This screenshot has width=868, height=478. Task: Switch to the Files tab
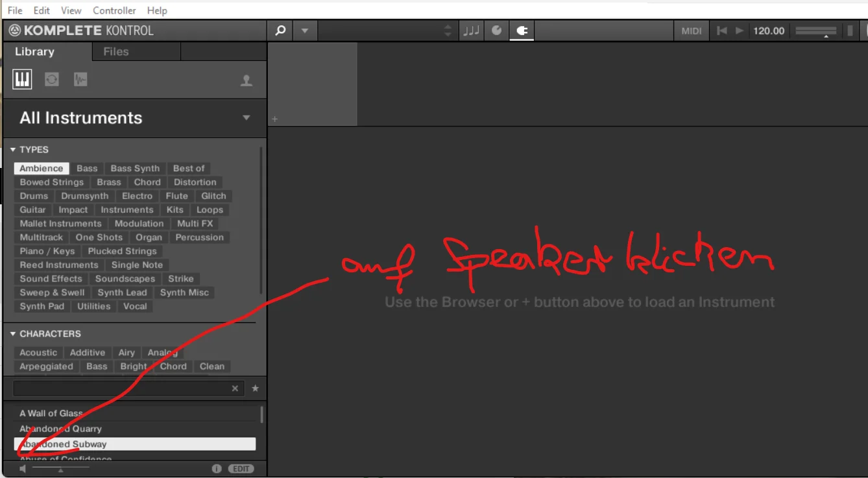(116, 52)
